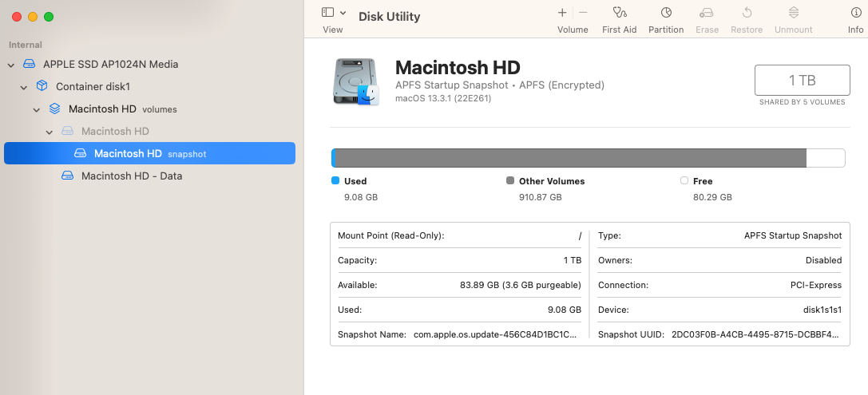Screen dimensions: 868x395
Task: Click the storage usage bar
Action: 588,158
